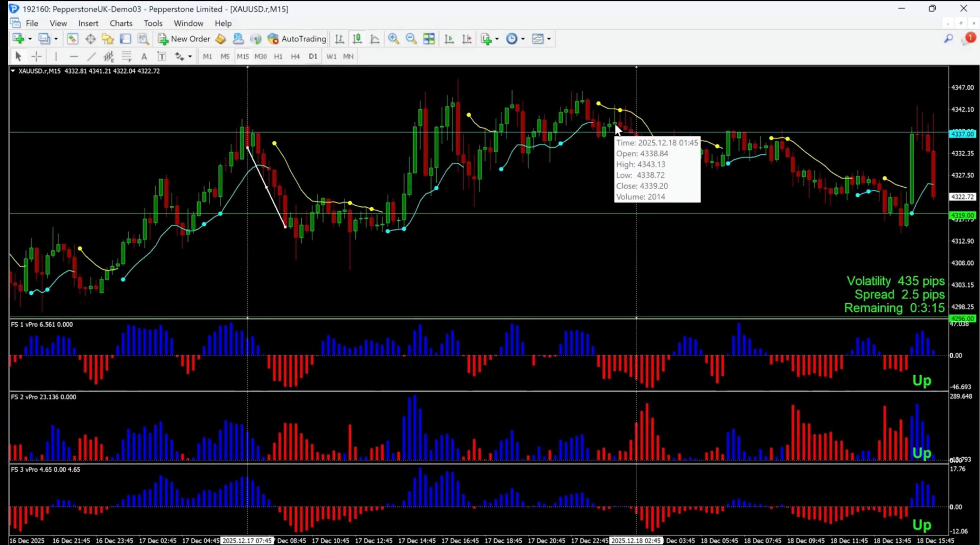Select the horizontal line drawing tool
Viewport: 980px width, 545px height.
74,56
